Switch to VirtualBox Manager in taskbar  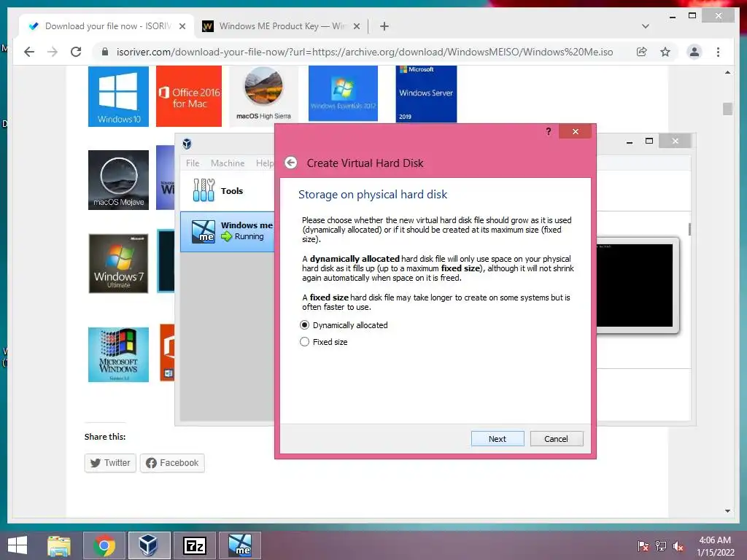[x=149, y=545]
